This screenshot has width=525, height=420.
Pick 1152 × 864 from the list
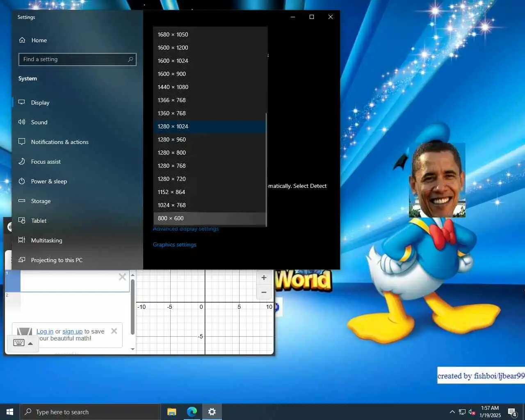click(x=210, y=192)
